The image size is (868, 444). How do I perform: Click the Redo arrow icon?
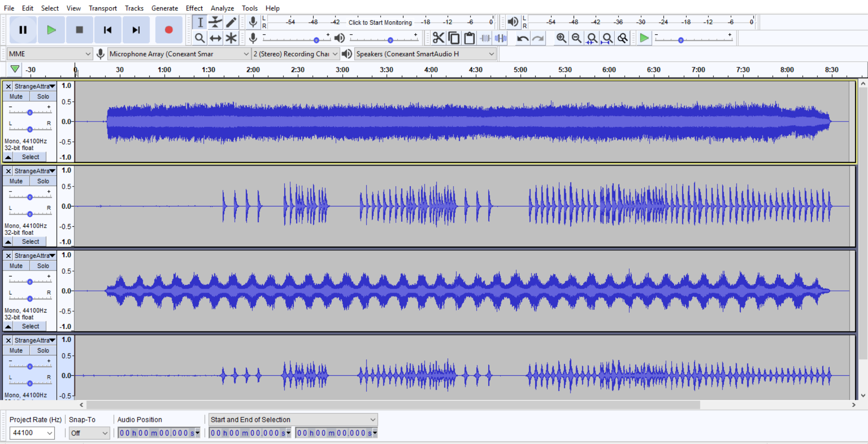coord(538,38)
